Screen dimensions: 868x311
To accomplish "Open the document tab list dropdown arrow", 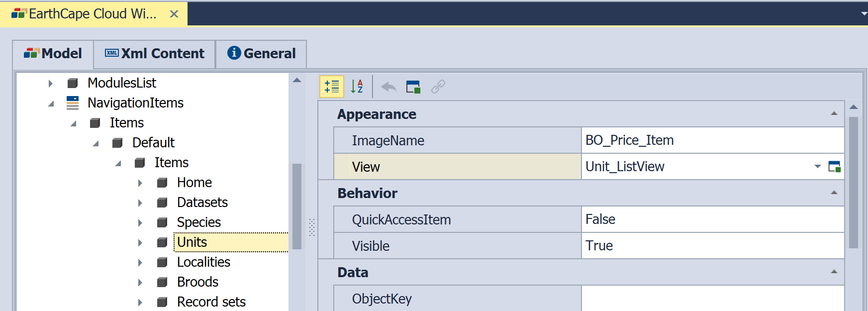I will point(864,13).
